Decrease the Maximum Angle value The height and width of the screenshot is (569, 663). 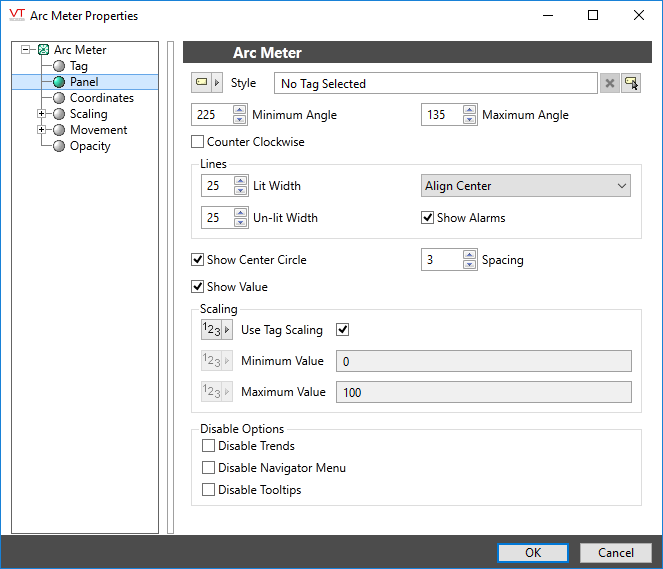469,120
